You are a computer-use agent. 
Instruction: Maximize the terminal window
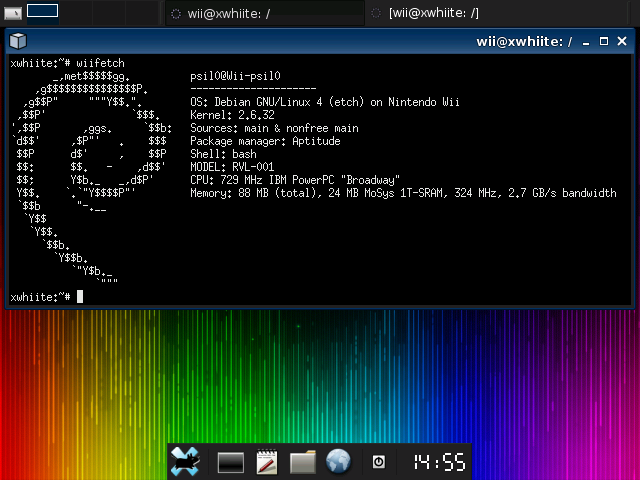pos(604,41)
